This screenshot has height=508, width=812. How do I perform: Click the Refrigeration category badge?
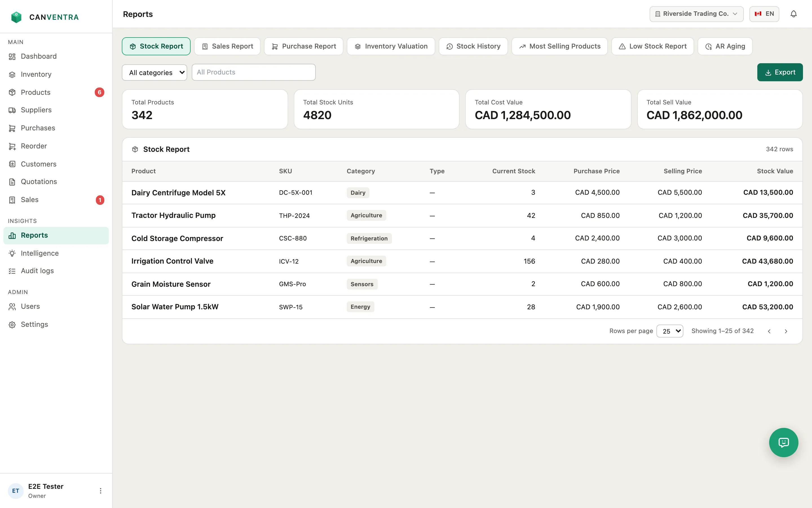[369, 238]
